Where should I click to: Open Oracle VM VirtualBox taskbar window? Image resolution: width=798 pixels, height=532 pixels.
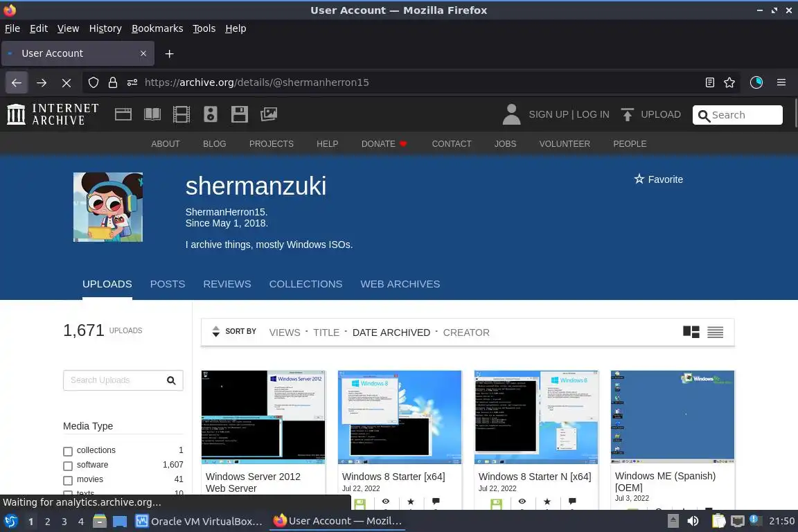199,522
